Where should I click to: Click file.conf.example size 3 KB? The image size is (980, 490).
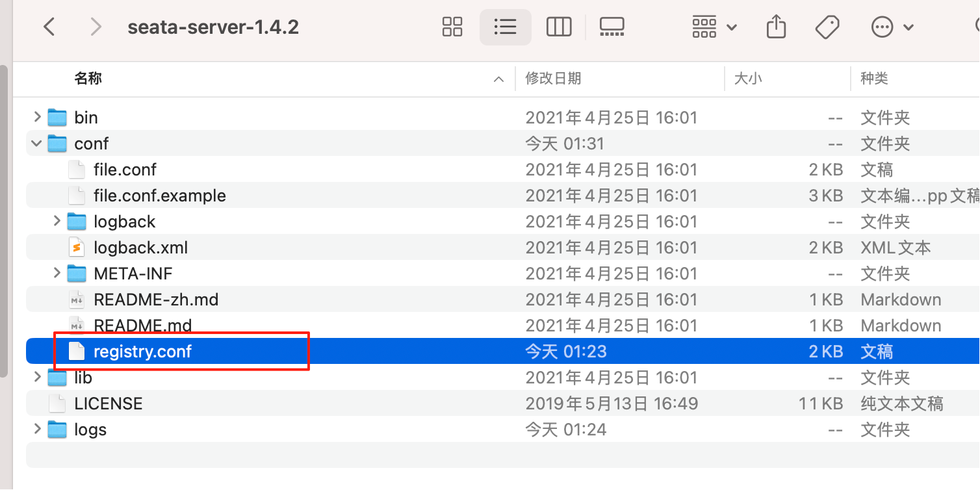[826, 196]
